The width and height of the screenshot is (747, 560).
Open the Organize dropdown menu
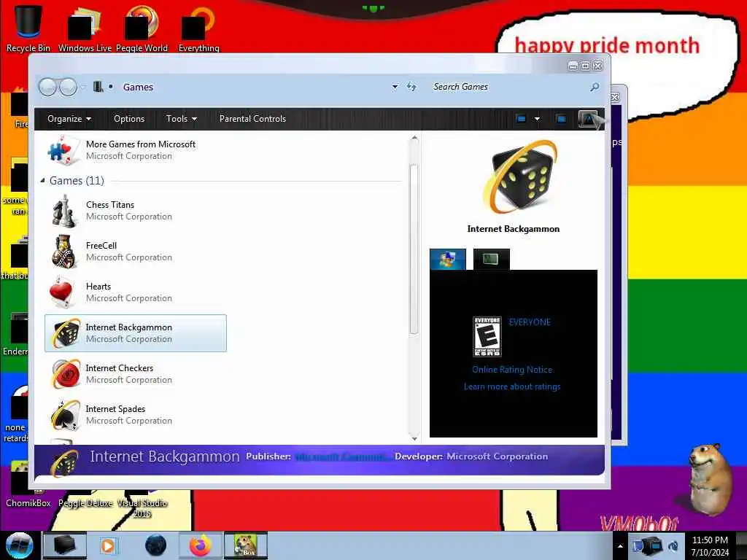tap(69, 119)
